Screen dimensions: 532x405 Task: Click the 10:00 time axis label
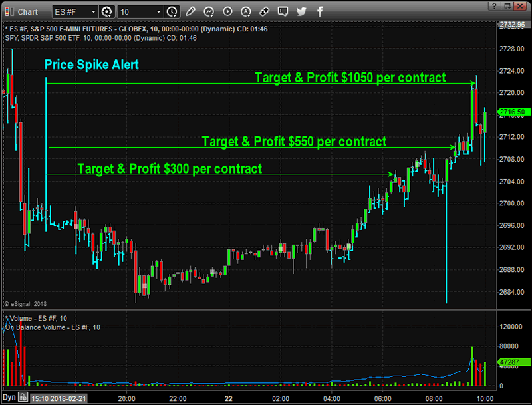point(485,398)
